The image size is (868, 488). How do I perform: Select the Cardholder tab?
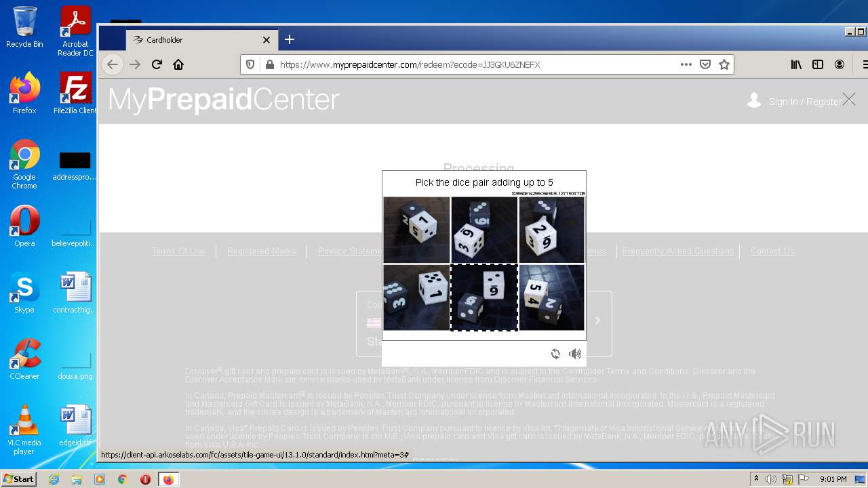[x=202, y=40]
